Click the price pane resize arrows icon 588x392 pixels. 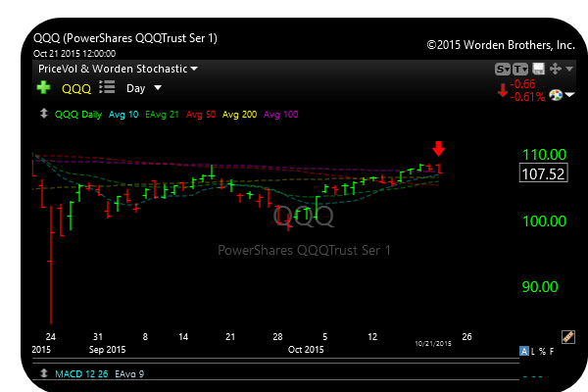(44, 114)
